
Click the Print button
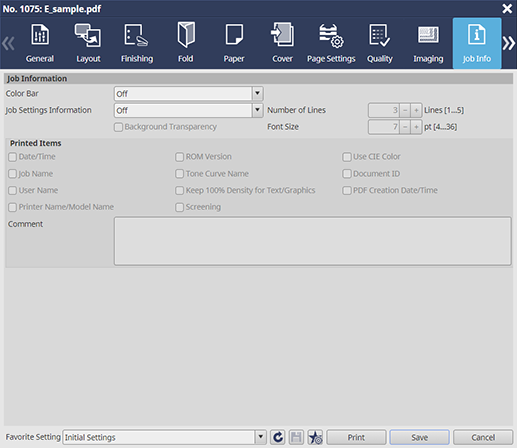tap(356, 437)
